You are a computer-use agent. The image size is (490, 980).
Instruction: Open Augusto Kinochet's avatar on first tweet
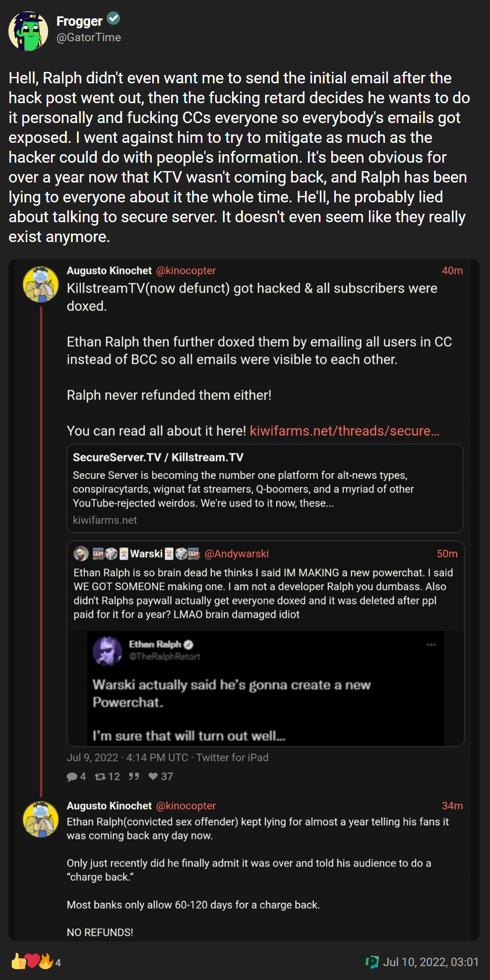(x=41, y=285)
